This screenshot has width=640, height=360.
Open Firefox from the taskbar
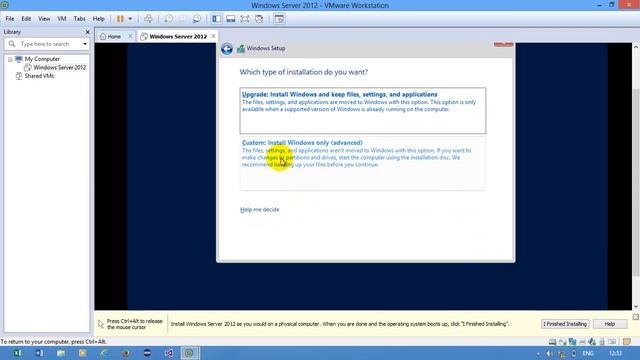tap(126, 353)
